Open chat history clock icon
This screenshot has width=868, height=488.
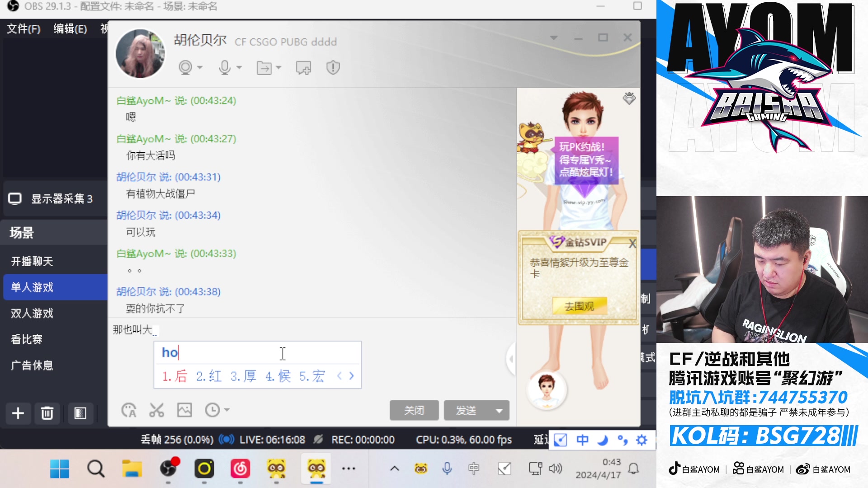212,410
